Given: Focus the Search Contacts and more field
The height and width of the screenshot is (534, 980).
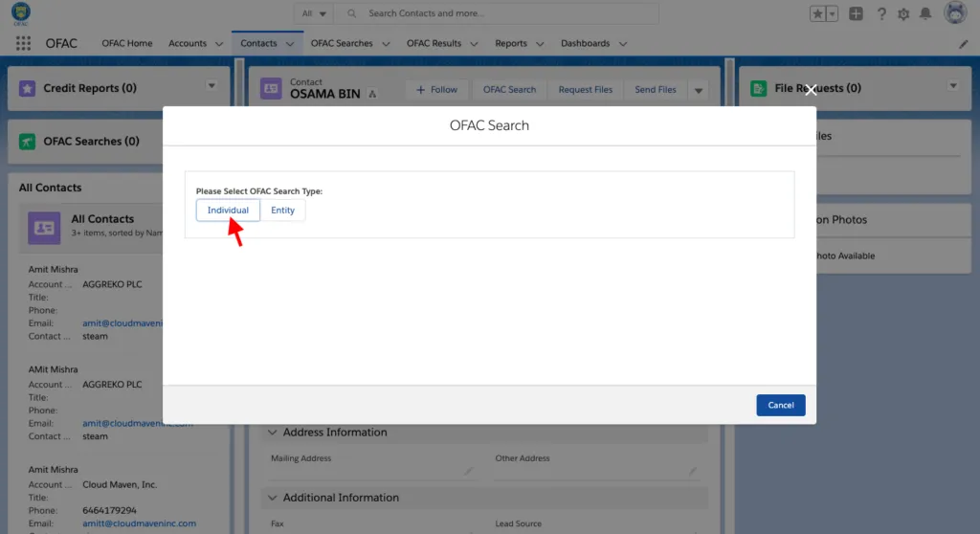Looking at the screenshot, I should (497, 13).
